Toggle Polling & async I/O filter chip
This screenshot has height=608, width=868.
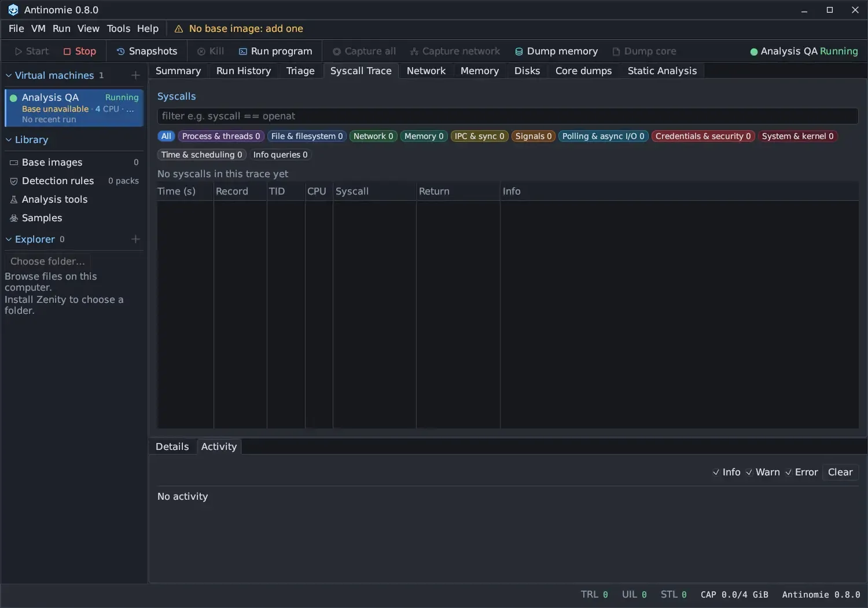(x=603, y=136)
